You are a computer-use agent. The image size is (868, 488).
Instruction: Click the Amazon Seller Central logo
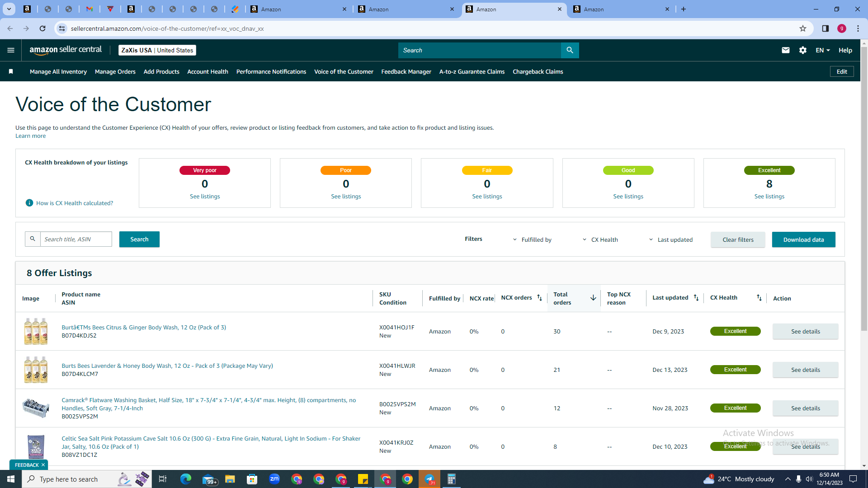coord(66,50)
